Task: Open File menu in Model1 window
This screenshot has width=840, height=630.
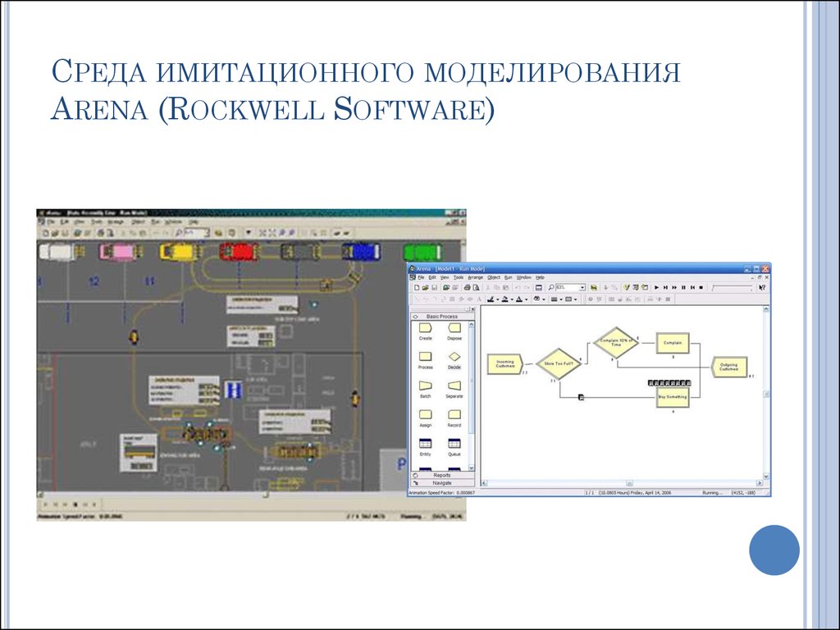Action: (x=421, y=277)
